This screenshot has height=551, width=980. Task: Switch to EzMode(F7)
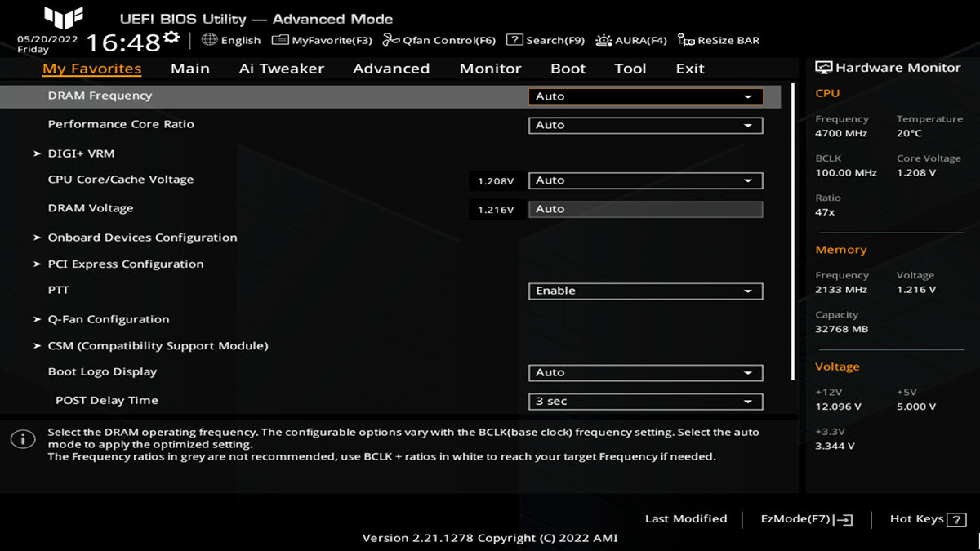[x=807, y=519]
